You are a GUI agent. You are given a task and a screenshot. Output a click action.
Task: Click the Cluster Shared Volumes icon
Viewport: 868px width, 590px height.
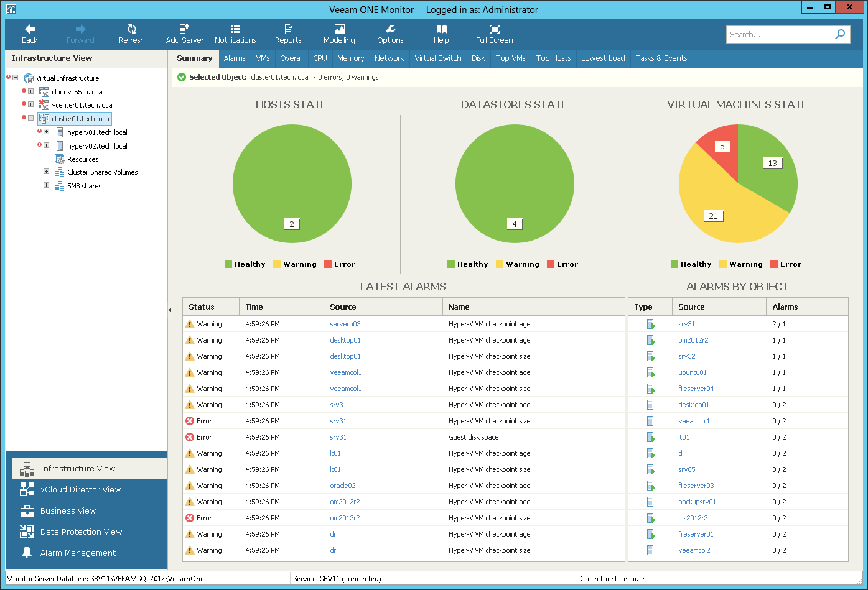60,172
